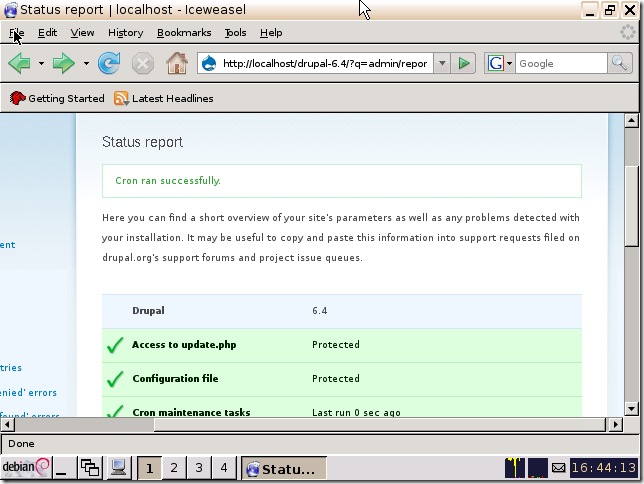
Task: Click the "Configuration file" row label
Action: tap(175, 378)
